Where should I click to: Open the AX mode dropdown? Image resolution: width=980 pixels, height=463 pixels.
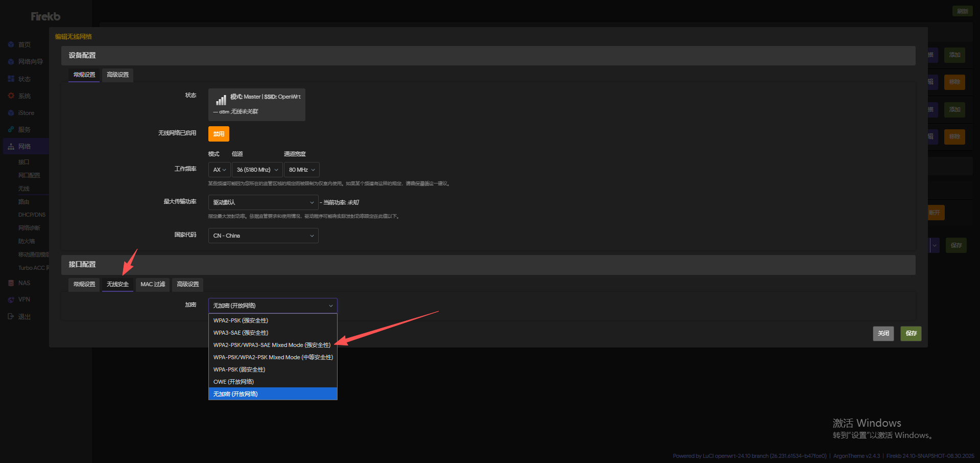pos(219,170)
